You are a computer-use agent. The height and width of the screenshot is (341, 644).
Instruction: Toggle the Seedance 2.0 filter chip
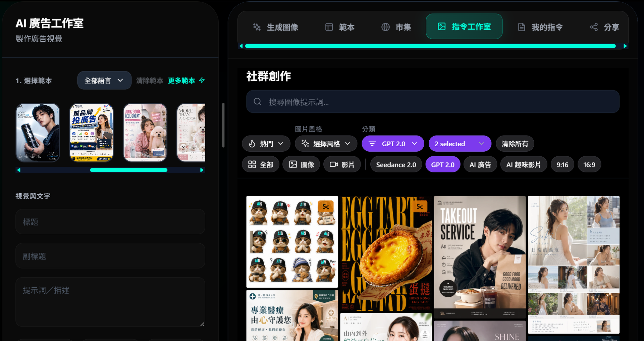click(396, 164)
